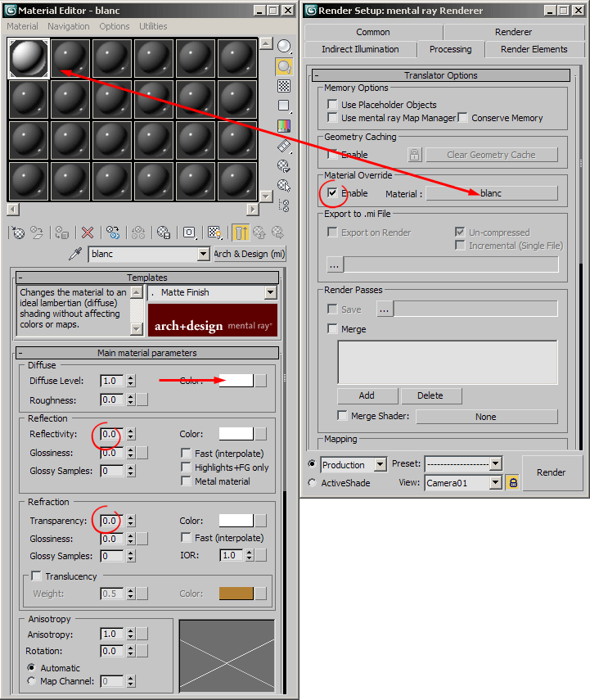Screen dimensions: 590x700
Task: Click Reset Map/Mtl red X icon
Action: tap(88, 233)
